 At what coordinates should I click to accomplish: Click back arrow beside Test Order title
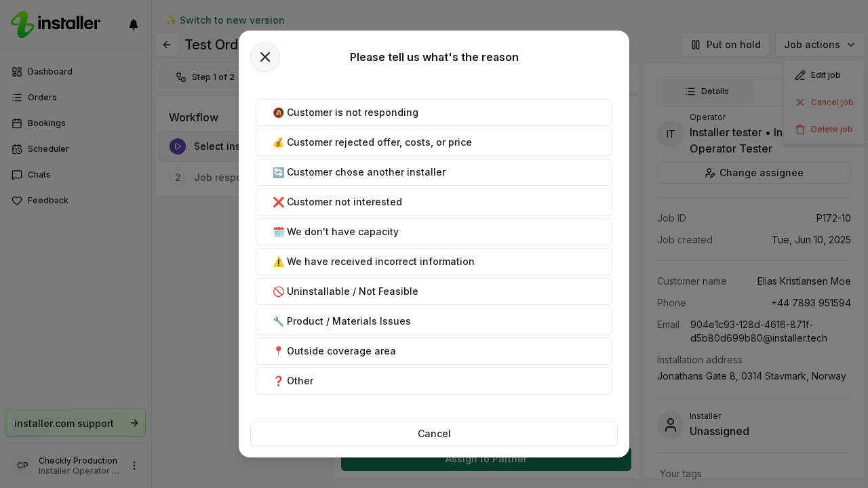pos(167,45)
